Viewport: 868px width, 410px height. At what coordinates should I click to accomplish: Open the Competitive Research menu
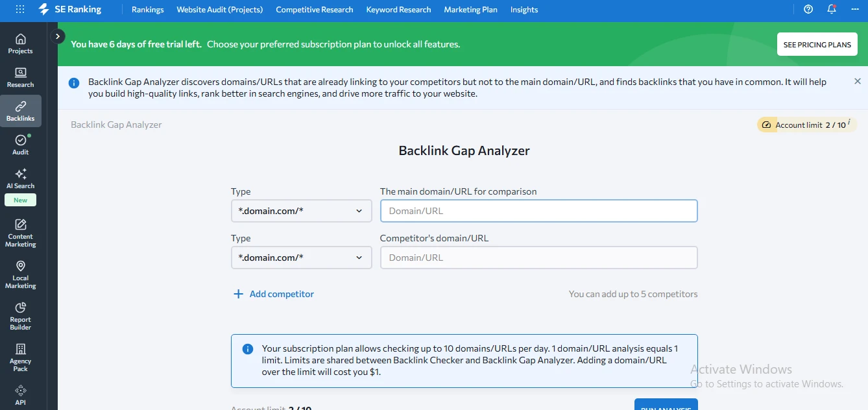(315, 10)
